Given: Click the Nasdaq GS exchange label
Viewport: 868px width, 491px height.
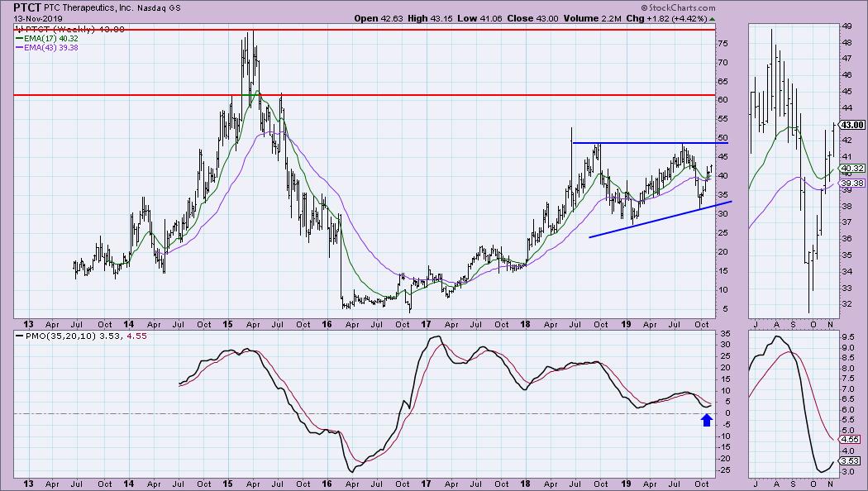Looking at the screenshot, I should click(160, 8).
